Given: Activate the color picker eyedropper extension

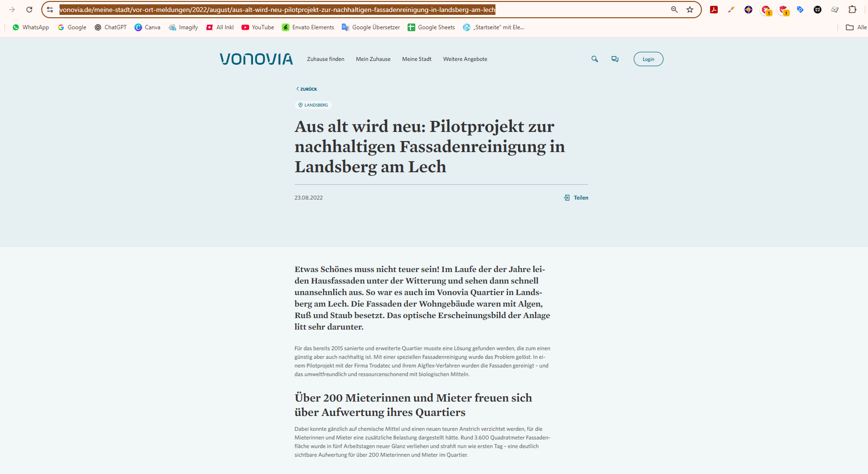Looking at the screenshot, I should tap(731, 10).
